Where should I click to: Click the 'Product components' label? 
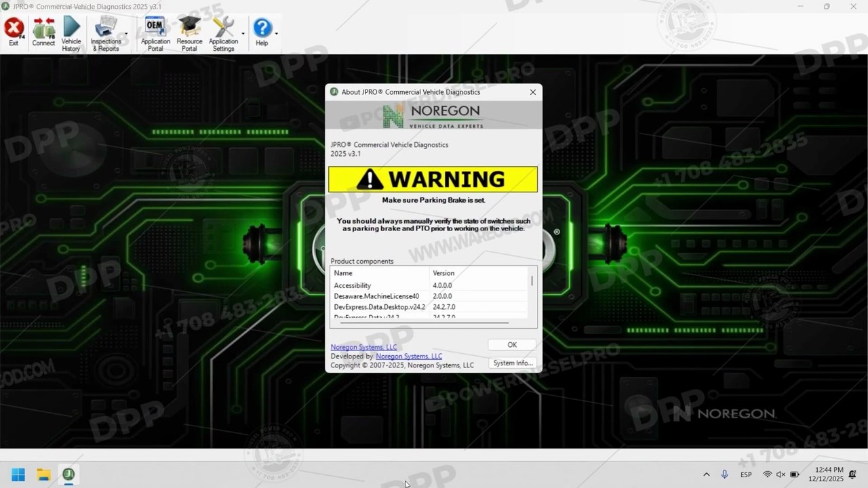(x=362, y=261)
